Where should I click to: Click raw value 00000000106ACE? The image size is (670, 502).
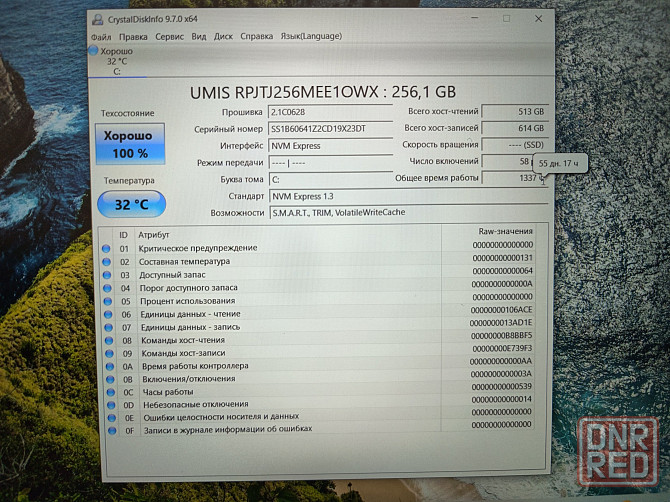tap(502, 310)
